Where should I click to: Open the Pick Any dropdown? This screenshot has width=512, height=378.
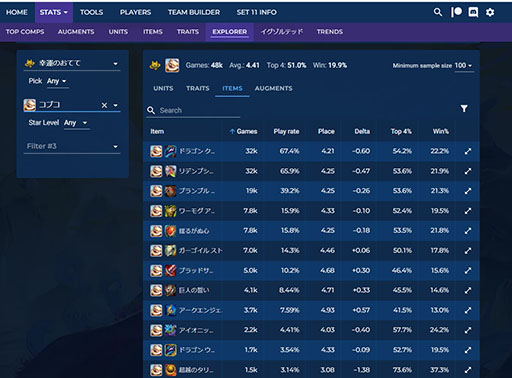57,81
